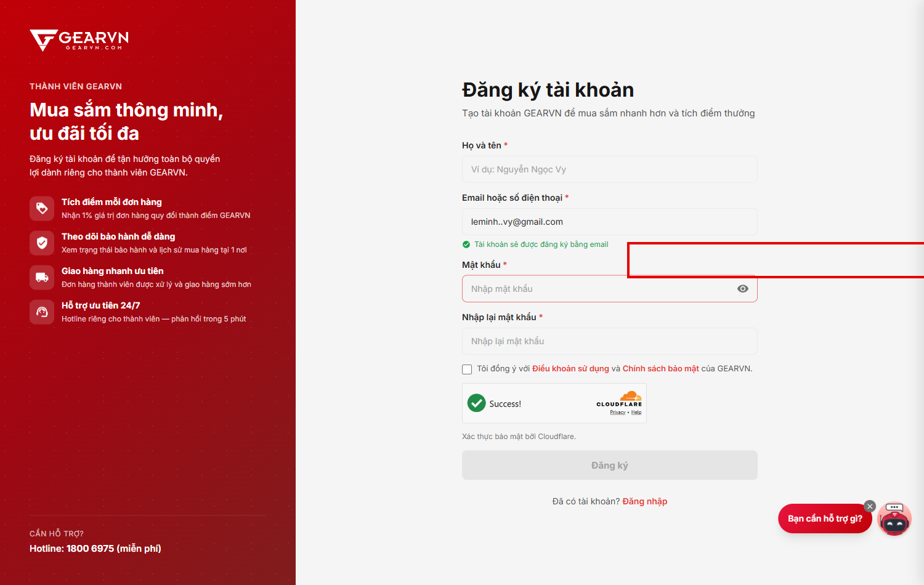Click the Mua sắm thông minh headline
This screenshot has width=924, height=585.
[126, 121]
